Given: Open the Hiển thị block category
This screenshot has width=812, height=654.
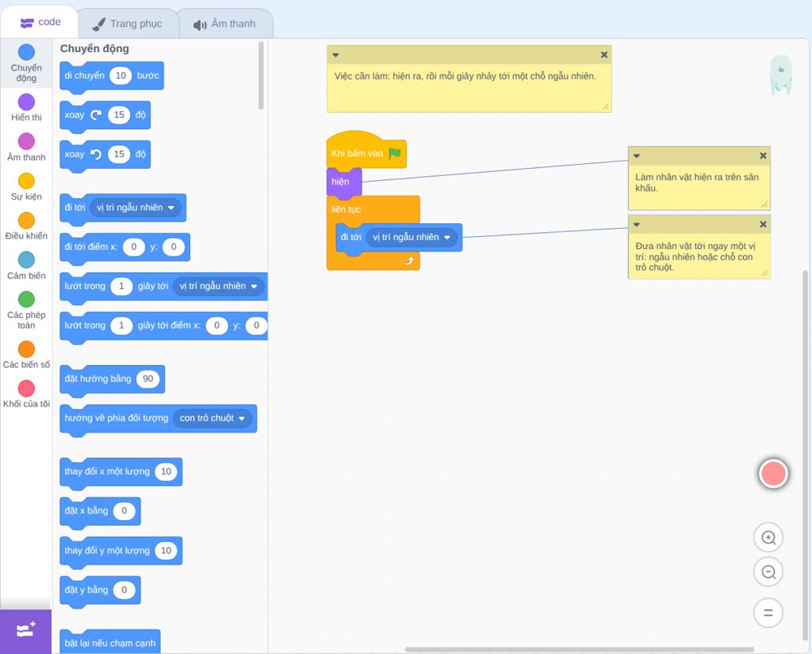Looking at the screenshot, I should tap(26, 108).
